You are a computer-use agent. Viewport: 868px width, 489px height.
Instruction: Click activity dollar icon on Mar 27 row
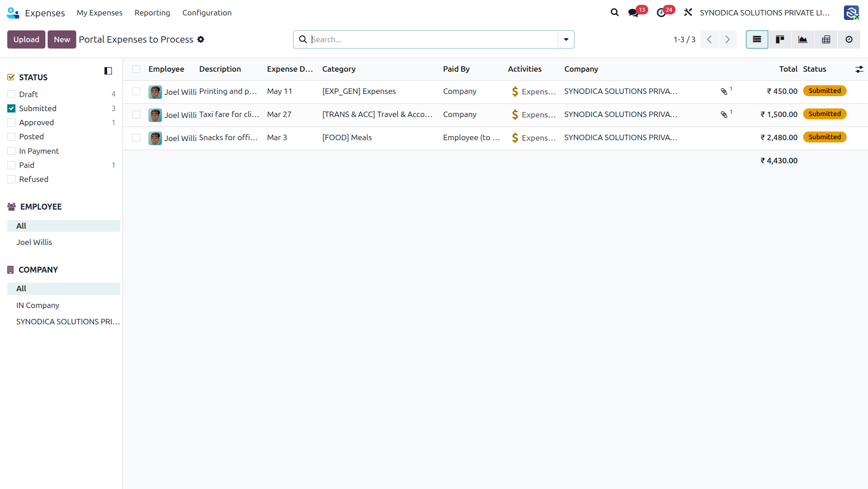(x=515, y=115)
